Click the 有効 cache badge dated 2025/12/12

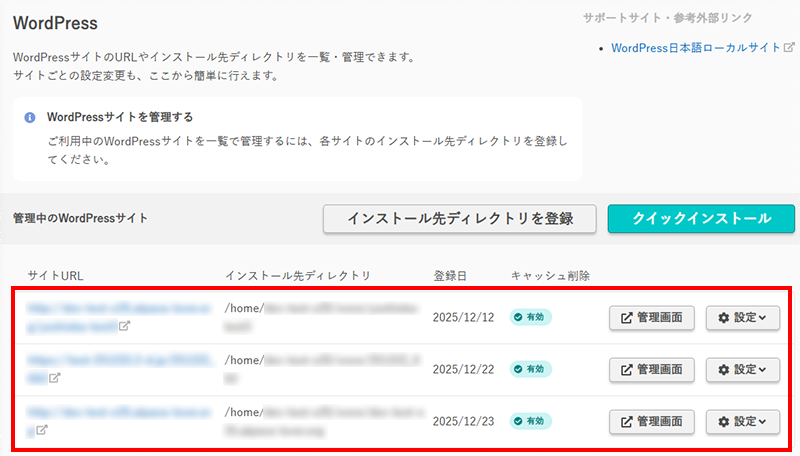[x=531, y=317]
